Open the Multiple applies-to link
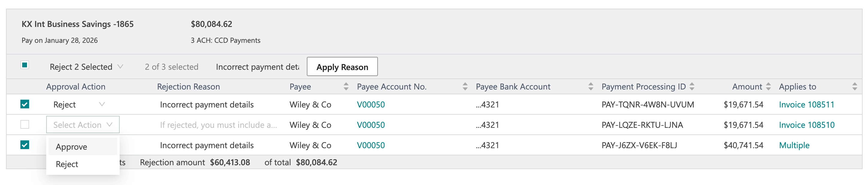The width and height of the screenshot is (868, 185). 794,145
